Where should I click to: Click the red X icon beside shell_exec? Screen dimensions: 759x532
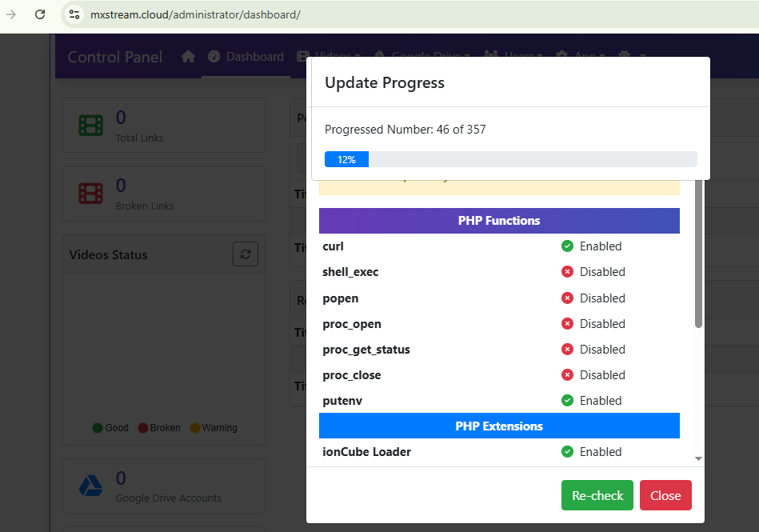(x=567, y=272)
